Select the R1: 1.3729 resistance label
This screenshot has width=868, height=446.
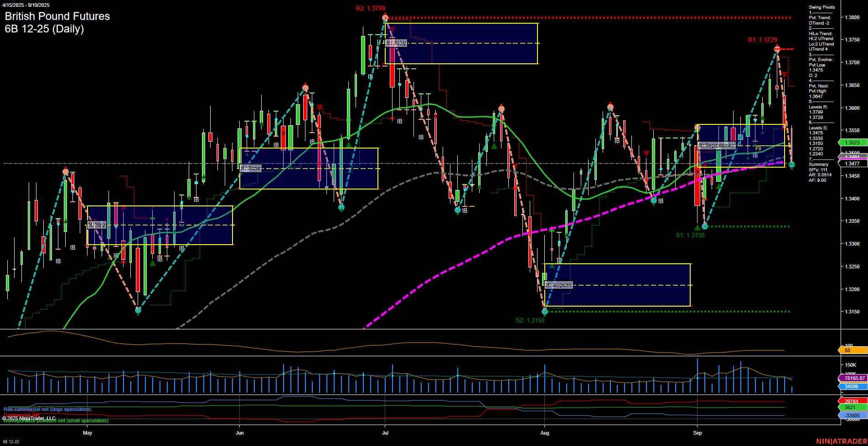[763, 40]
